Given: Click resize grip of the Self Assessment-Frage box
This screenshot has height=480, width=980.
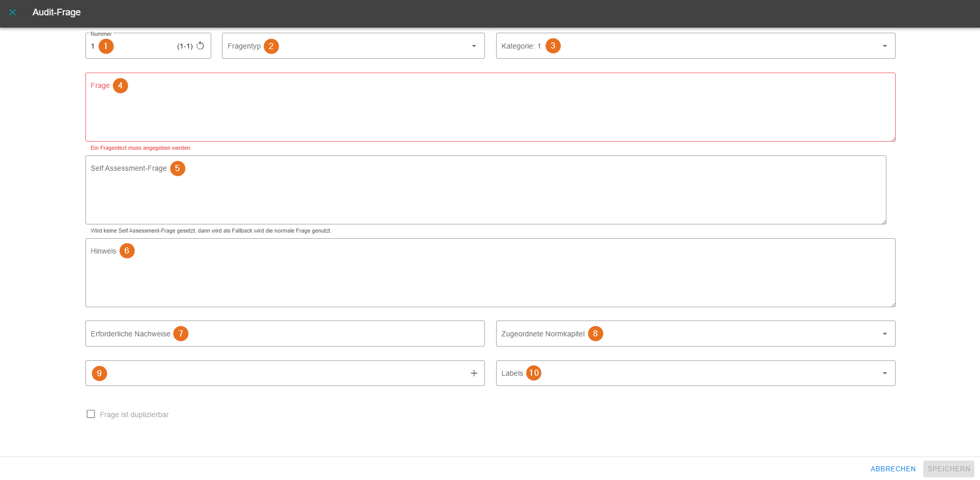Looking at the screenshot, I should point(883,221).
